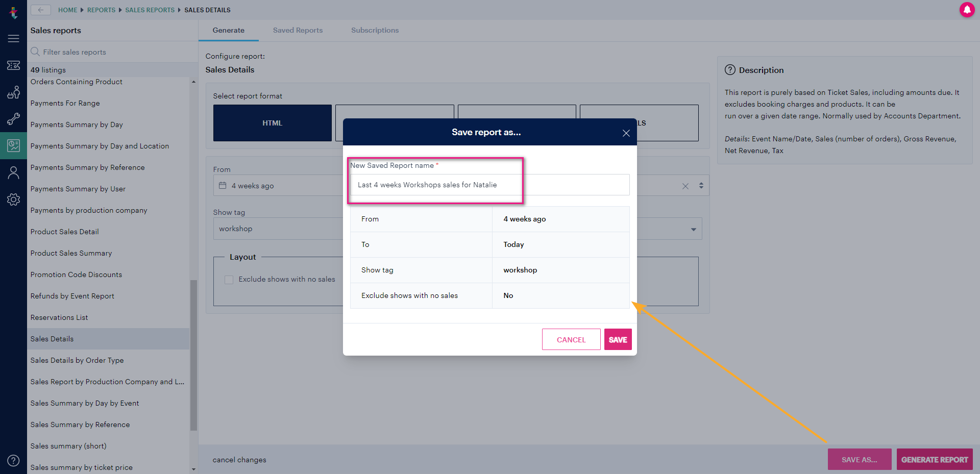Click the Description help icon
This screenshot has height=474, width=980.
(730, 70)
